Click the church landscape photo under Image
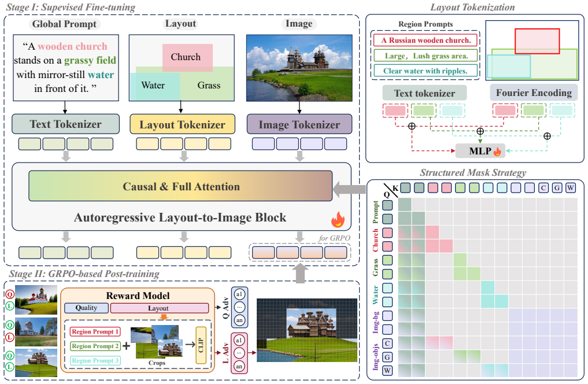The image size is (588, 384). coord(299,68)
